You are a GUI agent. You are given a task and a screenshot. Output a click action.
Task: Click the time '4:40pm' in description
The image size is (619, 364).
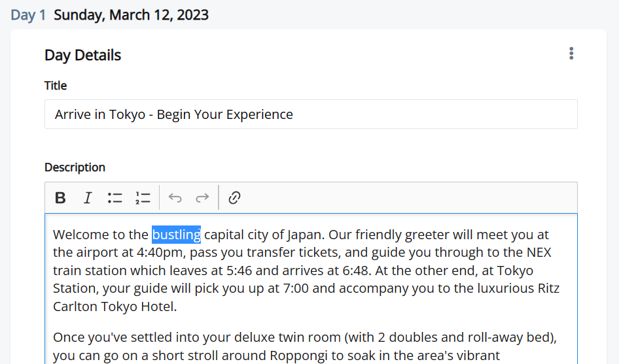coord(161,252)
